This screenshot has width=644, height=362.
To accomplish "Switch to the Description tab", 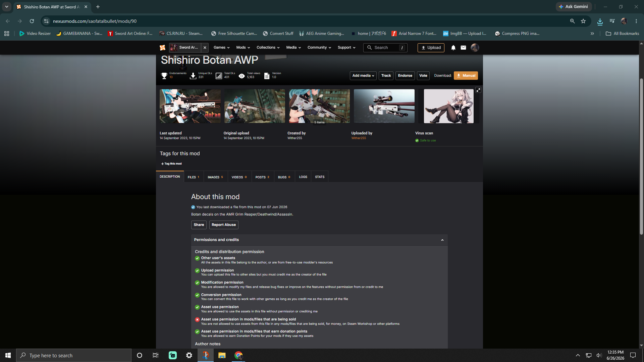I will [170, 177].
